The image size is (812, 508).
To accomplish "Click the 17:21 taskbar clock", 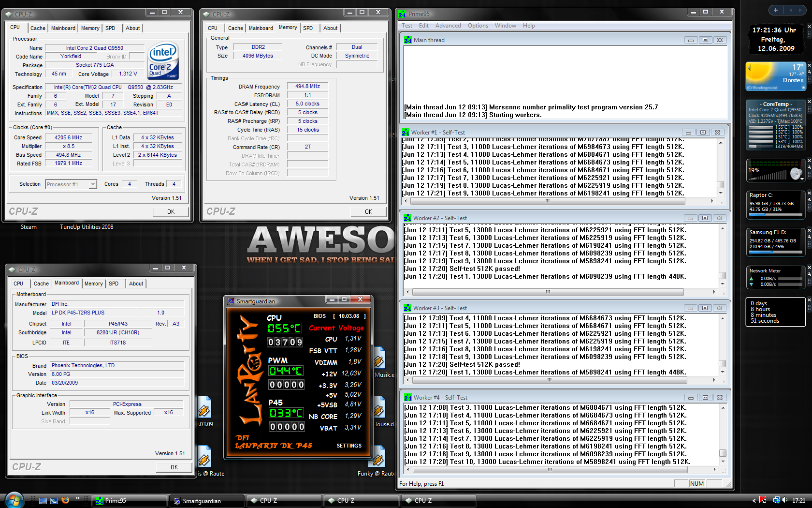I will pyautogui.click(x=798, y=501).
